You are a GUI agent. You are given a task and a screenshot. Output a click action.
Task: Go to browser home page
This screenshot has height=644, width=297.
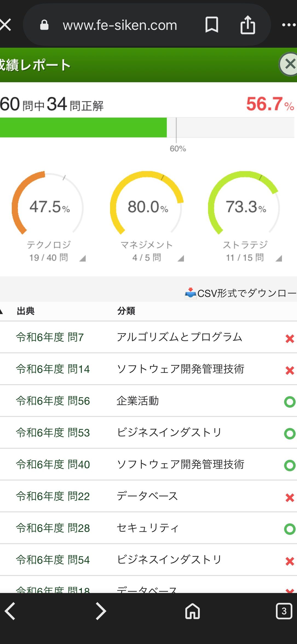tap(192, 611)
